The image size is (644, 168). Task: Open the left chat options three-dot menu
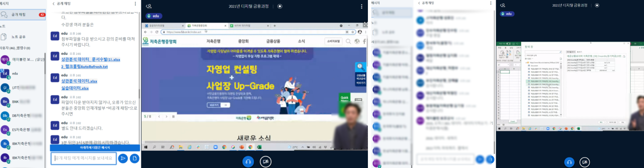[x=135, y=4]
